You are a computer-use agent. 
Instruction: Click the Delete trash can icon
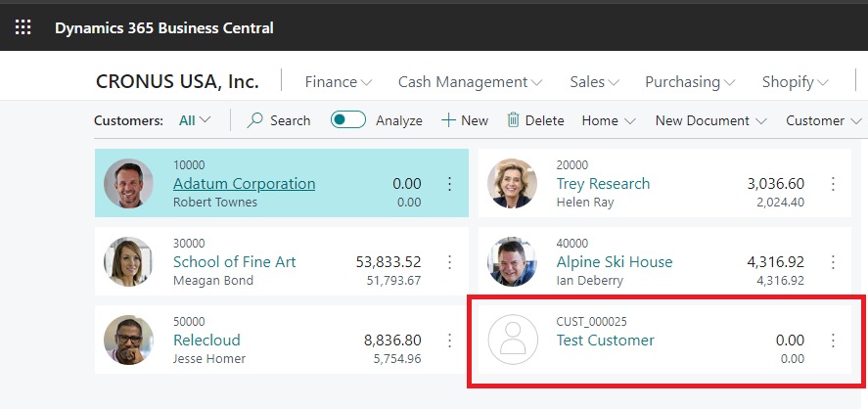pyautogui.click(x=513, y=120)
